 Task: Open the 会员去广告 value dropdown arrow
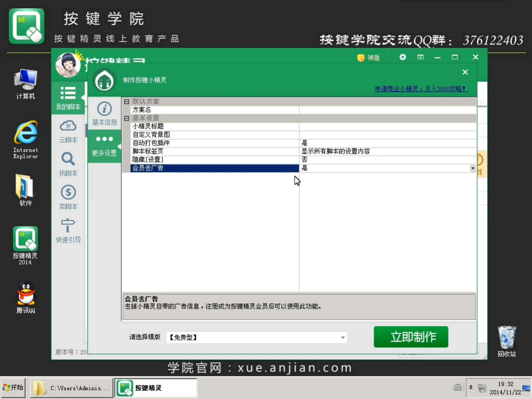click(x=473, y=168)
